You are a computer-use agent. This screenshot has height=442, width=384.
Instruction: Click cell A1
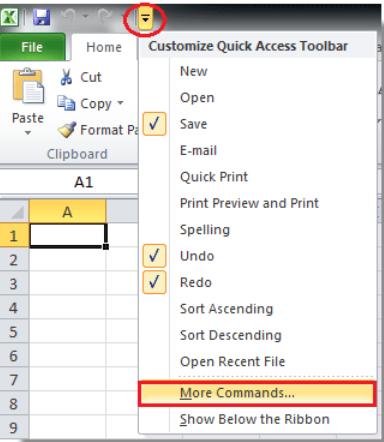(68, 235)
